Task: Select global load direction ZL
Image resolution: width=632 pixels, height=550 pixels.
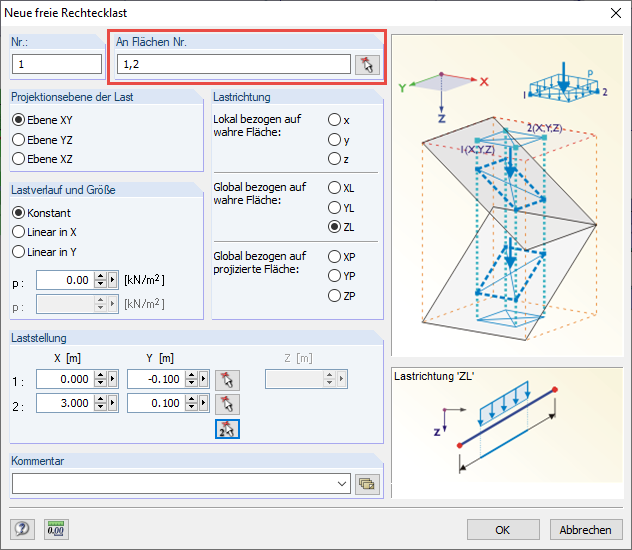Action: 341,227
